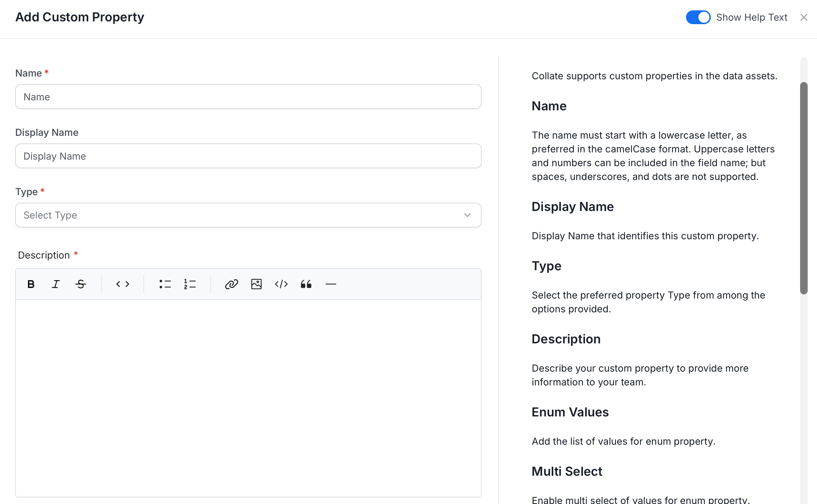Insert a horizontal rule
This screenshot has height=504, width=817.
(x=331, y=284)
